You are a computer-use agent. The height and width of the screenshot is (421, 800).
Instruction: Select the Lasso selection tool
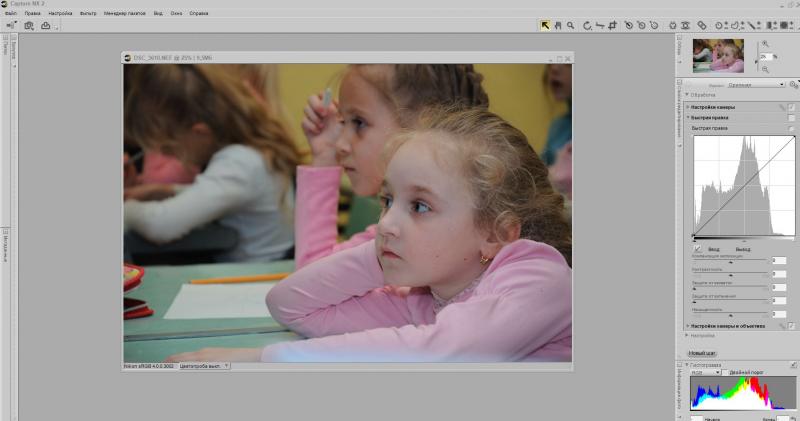pos(737,25)
